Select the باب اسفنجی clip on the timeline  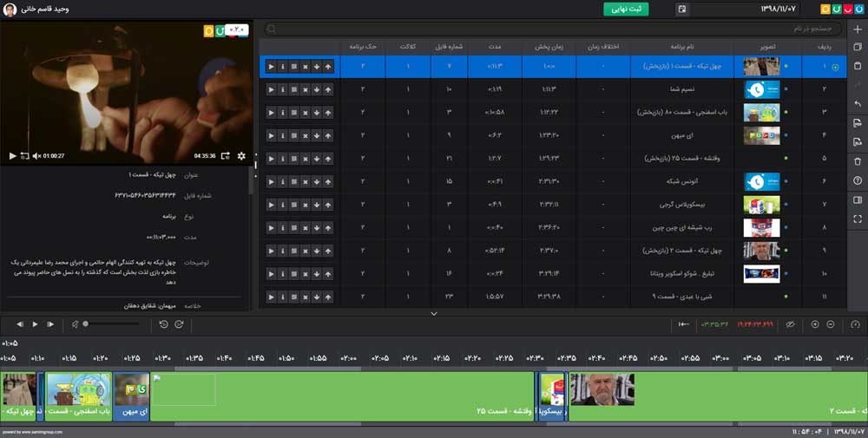click(x=78, y=396)
